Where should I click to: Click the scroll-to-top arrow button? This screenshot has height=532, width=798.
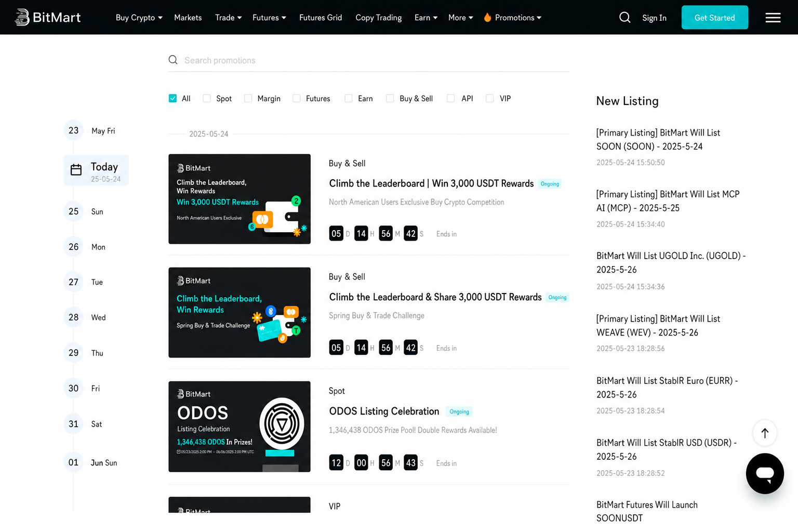pos(765,433)
